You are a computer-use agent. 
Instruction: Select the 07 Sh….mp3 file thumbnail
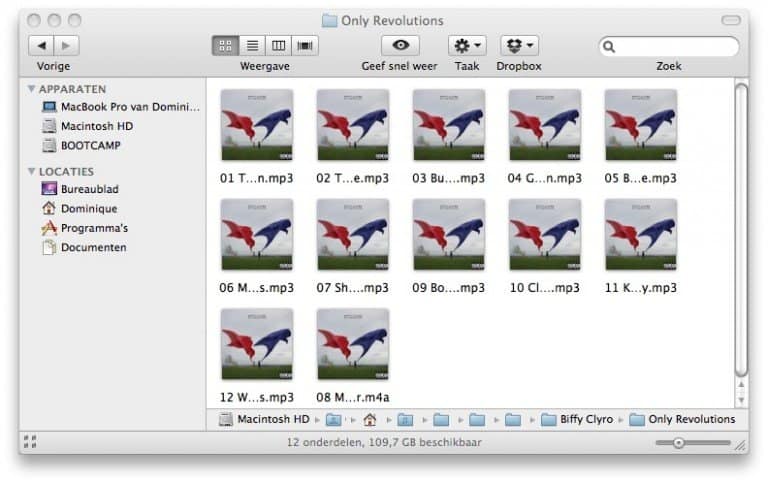pos(353,235)
